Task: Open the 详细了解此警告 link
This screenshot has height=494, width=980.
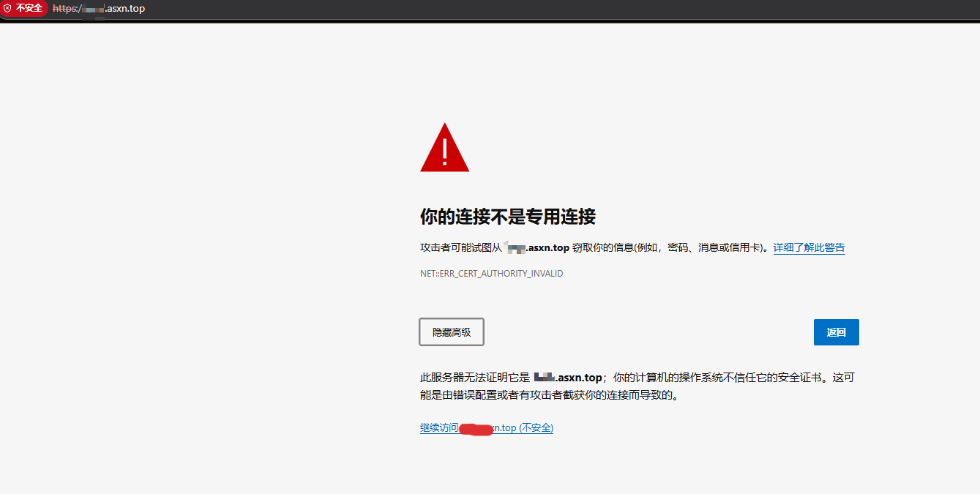Action: (x=809, y=247)
